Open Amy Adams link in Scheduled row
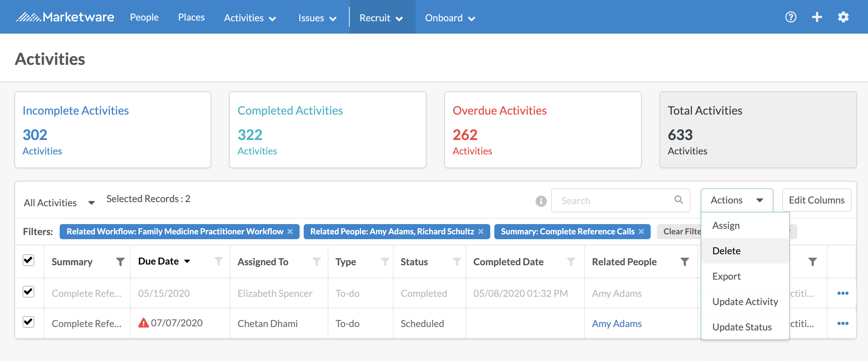 617,324
